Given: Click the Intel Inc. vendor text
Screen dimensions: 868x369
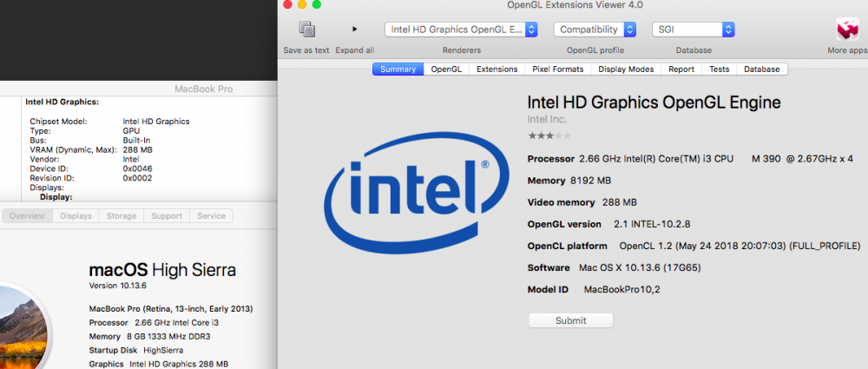Looking at the screenshot, I should tap(548, 120).
